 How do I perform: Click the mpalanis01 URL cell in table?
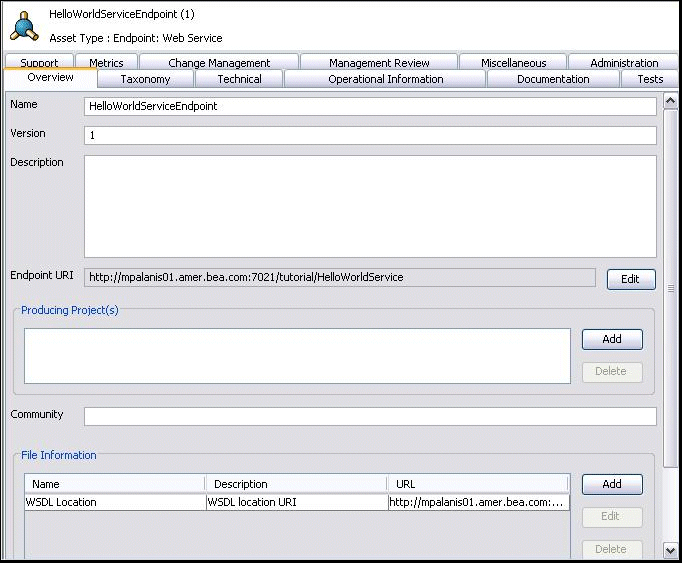(x=478, y=502)
